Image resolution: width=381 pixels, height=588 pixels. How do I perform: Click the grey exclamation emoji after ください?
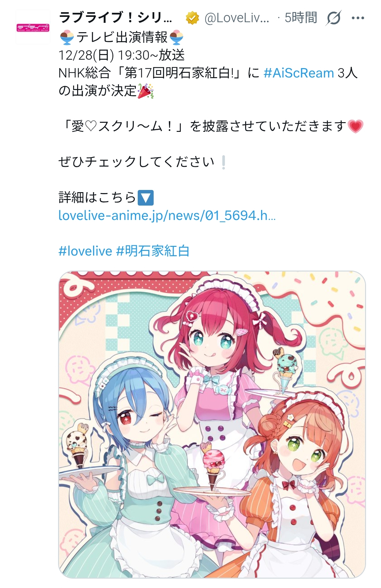point(223,162)
